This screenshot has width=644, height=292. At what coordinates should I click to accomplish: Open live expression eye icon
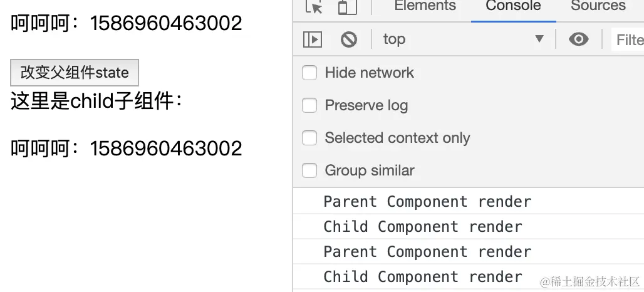(x=578, y=39)
